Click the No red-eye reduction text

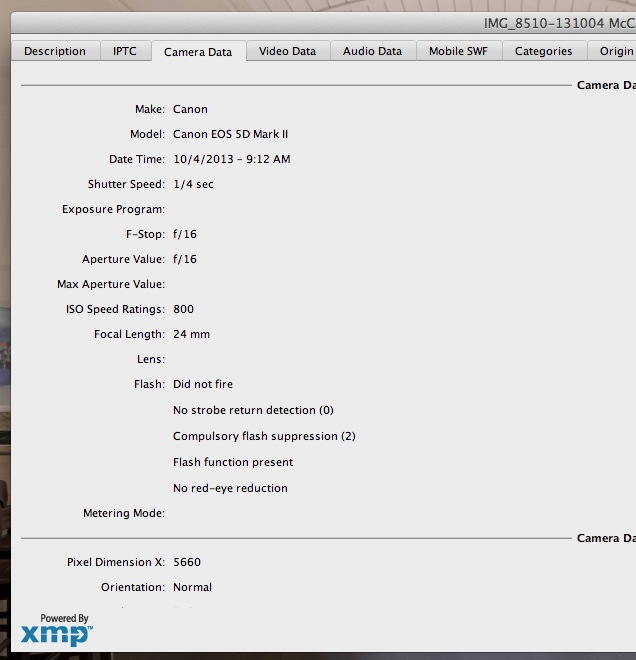(231, 488)
